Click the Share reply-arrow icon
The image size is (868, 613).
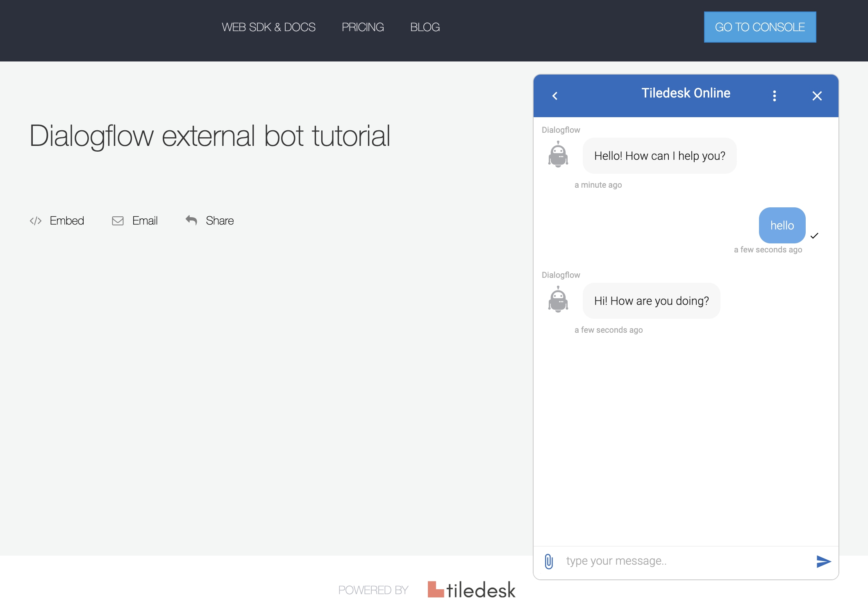[191, 220]
